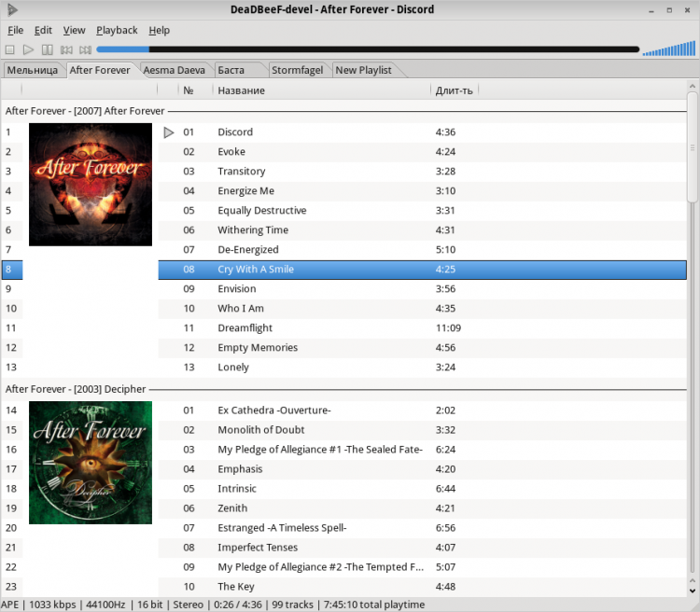Viewport: 700px width, 612px height.
Task: Open the View menu
Action: click(74, 31)
